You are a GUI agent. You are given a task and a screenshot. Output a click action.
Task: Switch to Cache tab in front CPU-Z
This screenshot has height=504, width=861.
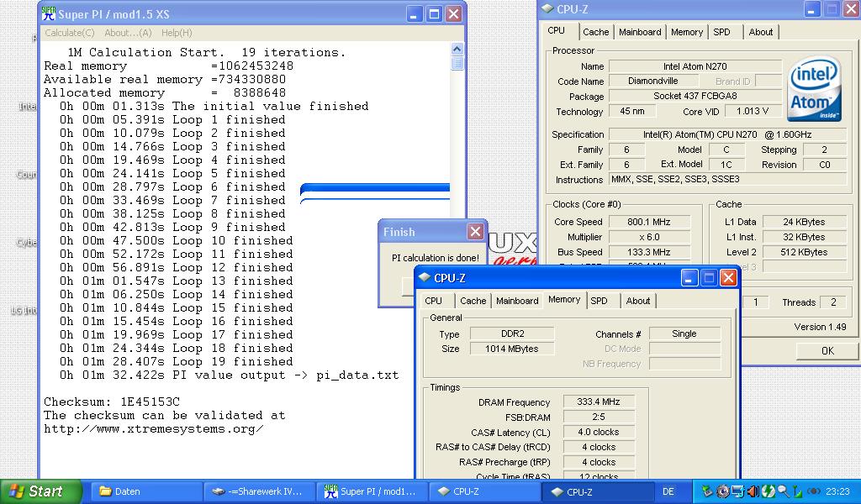tap(473, 301)
